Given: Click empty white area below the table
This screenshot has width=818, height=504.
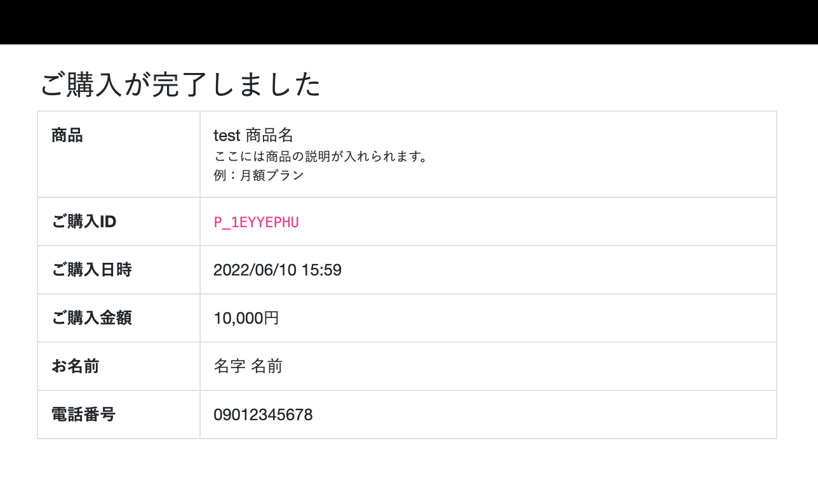Looking at the screenshot, I should [x=409, y=473].
